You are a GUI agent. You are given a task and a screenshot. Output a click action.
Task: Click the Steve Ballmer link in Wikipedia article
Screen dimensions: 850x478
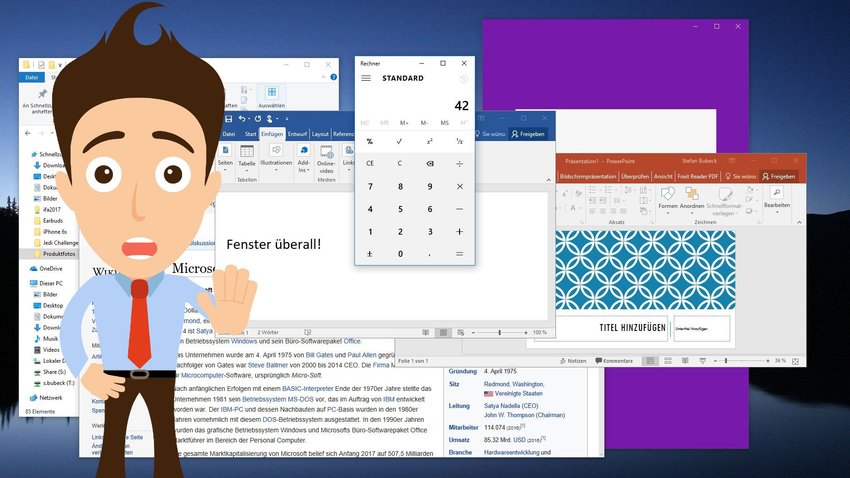[x=267, y=365]
